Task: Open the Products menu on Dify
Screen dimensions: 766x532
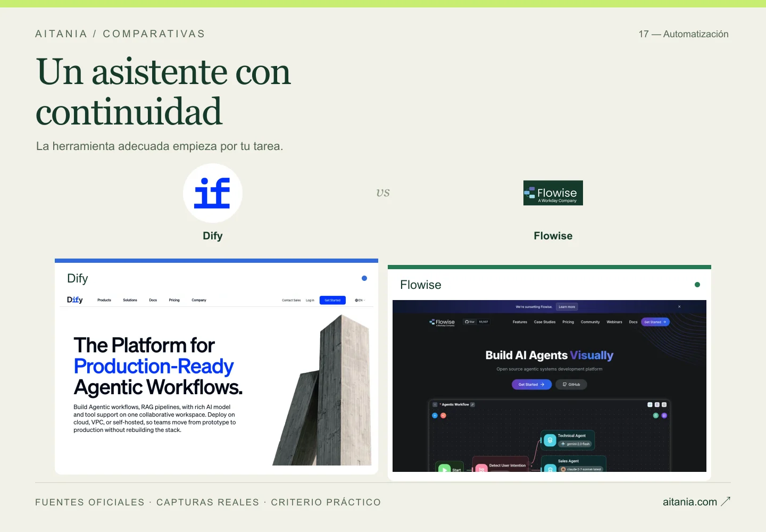Action: click(x=104, y=300)
